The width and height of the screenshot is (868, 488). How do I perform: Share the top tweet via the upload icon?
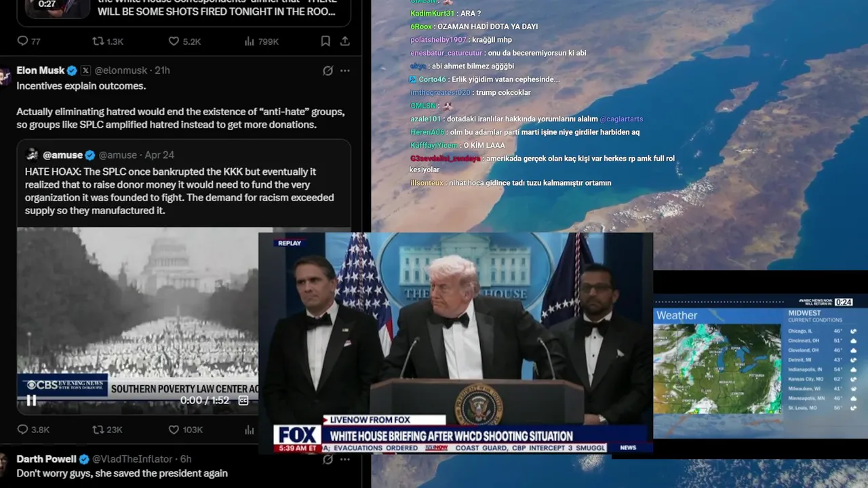(x=344, y=41)
